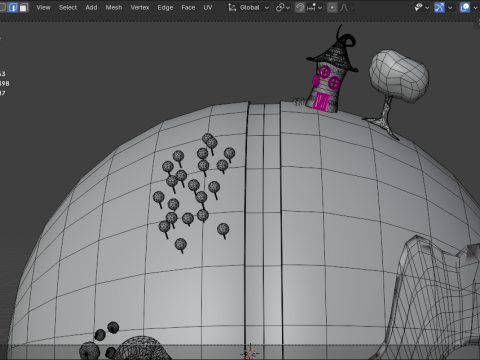Image resolution: width=480 pixels, height=360 pixels.
Task: Switch to edge select mode
Action: (x=13, y=7)
